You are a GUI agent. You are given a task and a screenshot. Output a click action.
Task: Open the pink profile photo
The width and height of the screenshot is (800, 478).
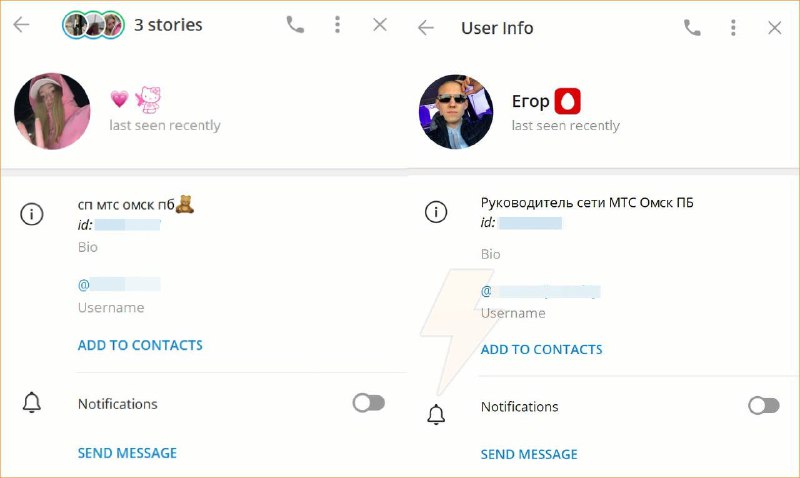click(52, 111)
